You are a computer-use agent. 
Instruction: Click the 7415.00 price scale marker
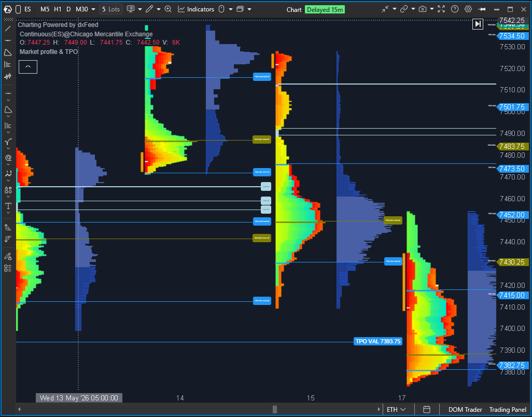coord(513,295)
